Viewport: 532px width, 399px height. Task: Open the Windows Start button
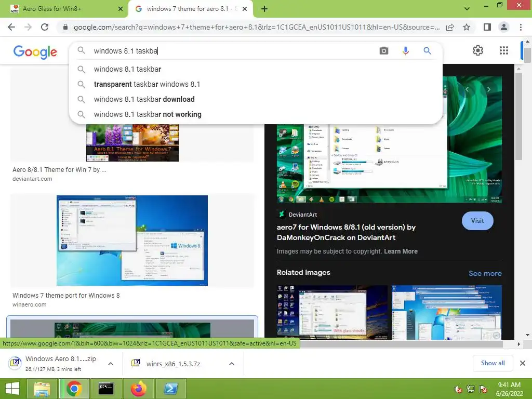(x=12, y=389)
